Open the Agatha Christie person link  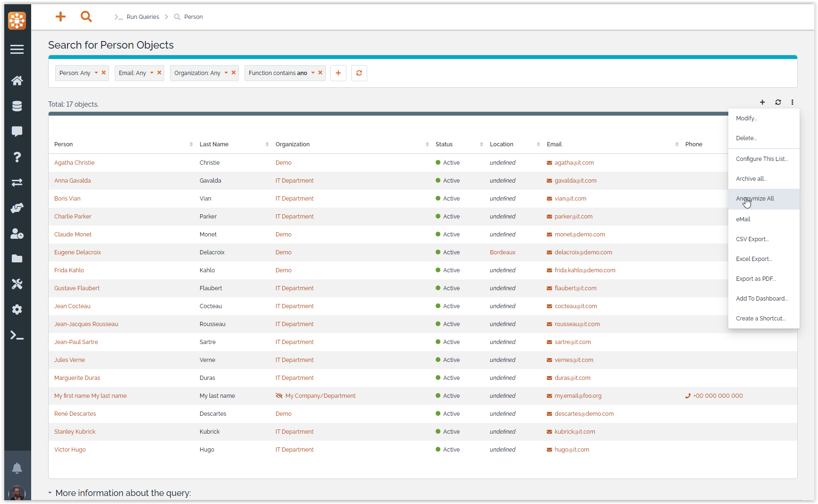click(x=74, y=163)
